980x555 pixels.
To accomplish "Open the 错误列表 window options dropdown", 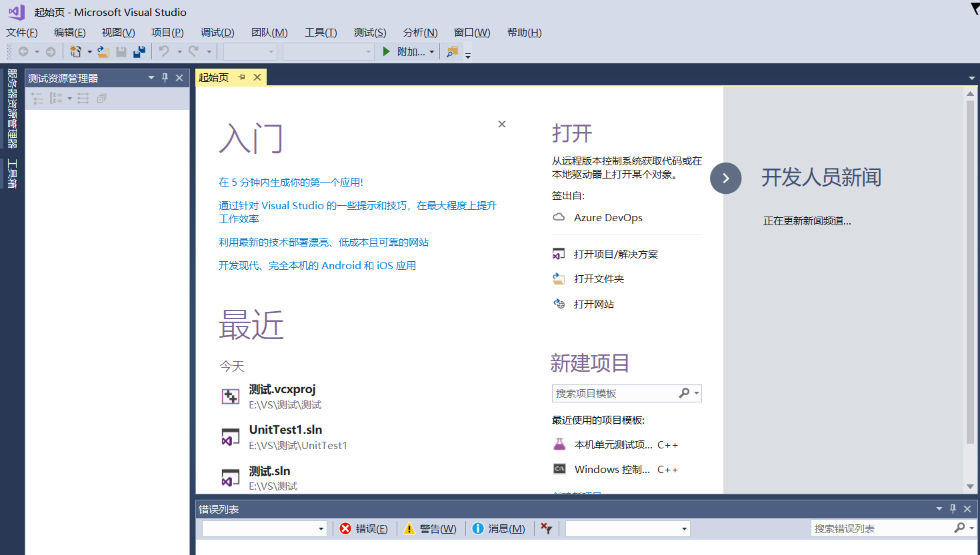I will [x=939, y=509].
